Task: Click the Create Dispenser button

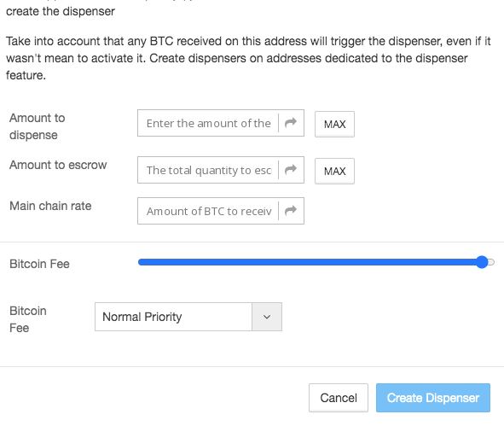Action: (x=433, y=398)
